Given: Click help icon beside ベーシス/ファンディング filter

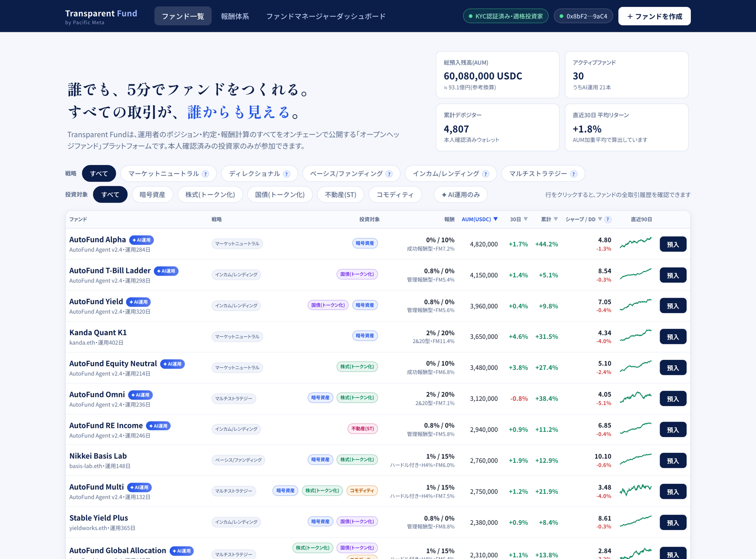Looking at the screenshot, I should coord(389,174).
